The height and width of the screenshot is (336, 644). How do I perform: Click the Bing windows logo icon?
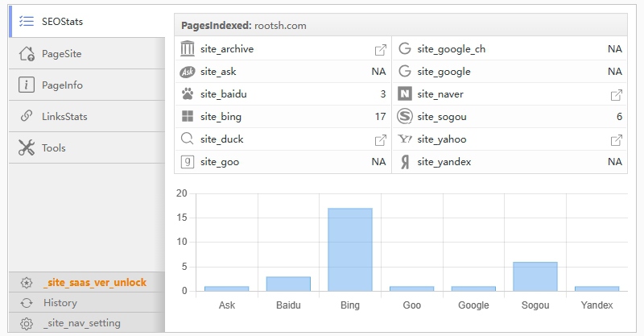[188, 117]
